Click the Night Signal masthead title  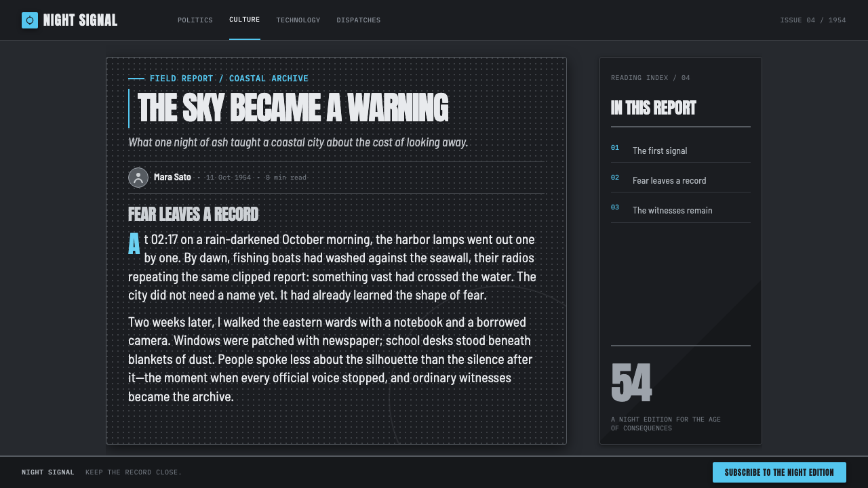coord(81,20)
